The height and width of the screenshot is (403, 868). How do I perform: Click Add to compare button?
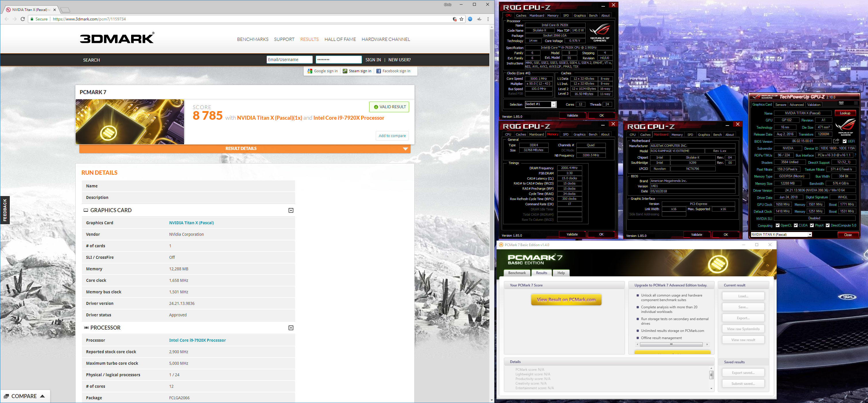click(392, 136)
